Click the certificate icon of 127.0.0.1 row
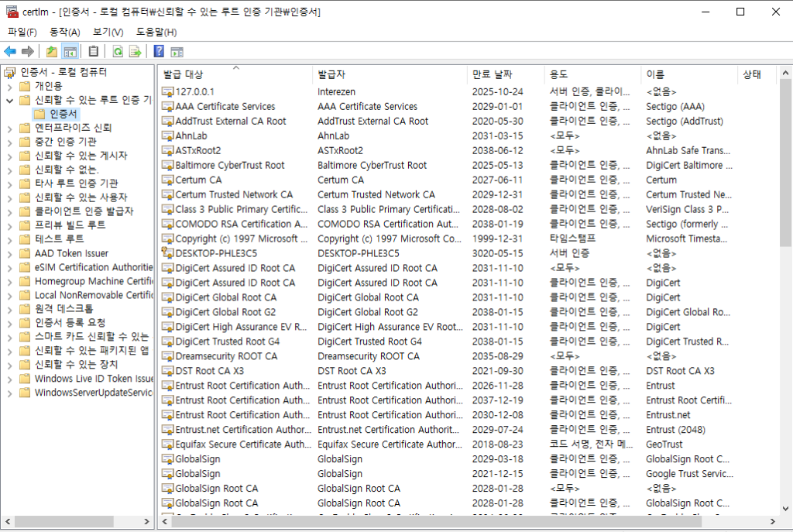Screen dimensions: 793x532 coord(167,92)
